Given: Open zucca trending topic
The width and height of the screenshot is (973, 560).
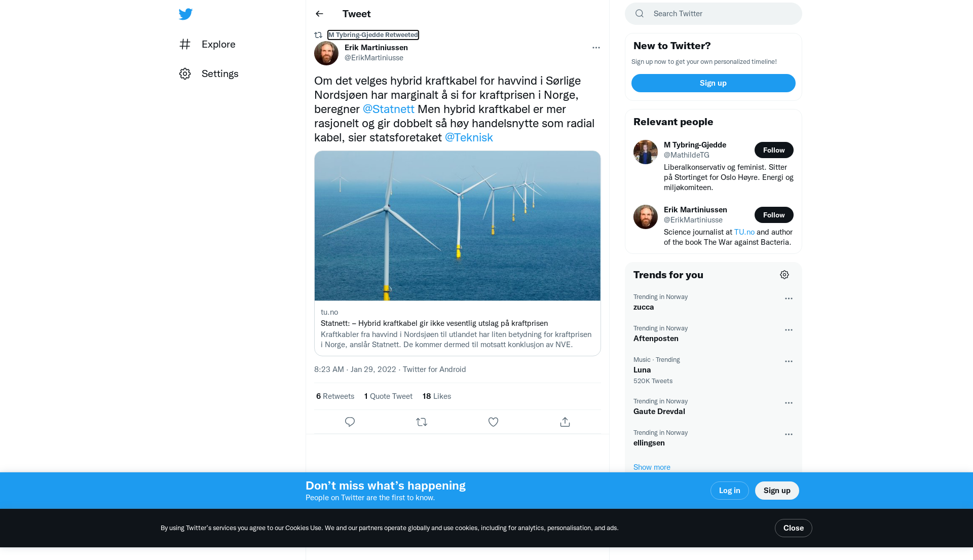Looking at the screenshot, I should [x=644, y=307].
